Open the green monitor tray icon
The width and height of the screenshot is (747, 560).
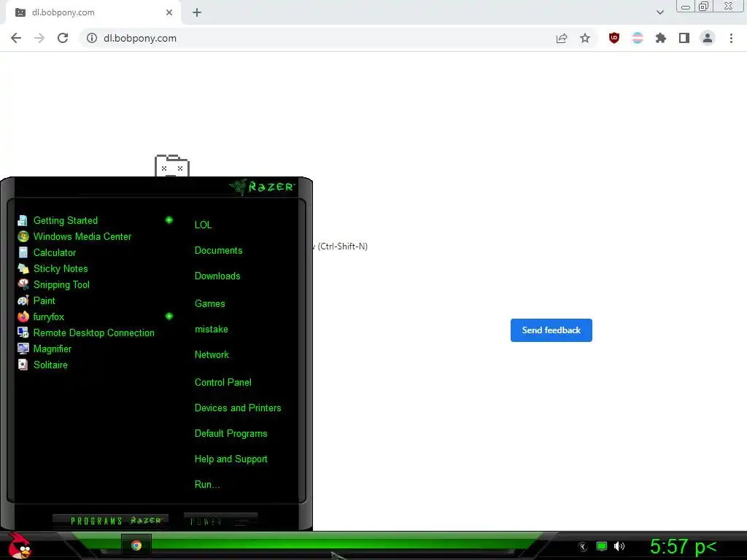tap(602, 546)
